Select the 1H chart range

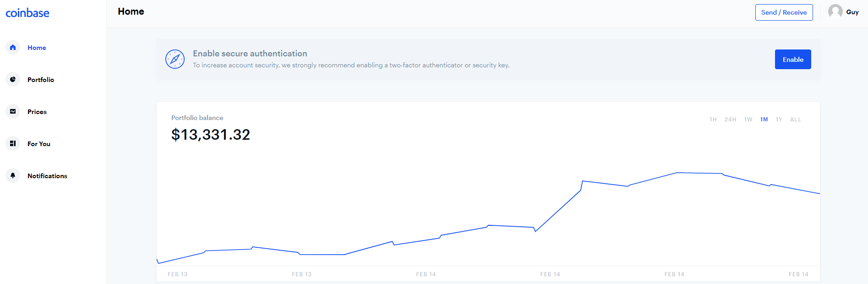pos(713,120)
